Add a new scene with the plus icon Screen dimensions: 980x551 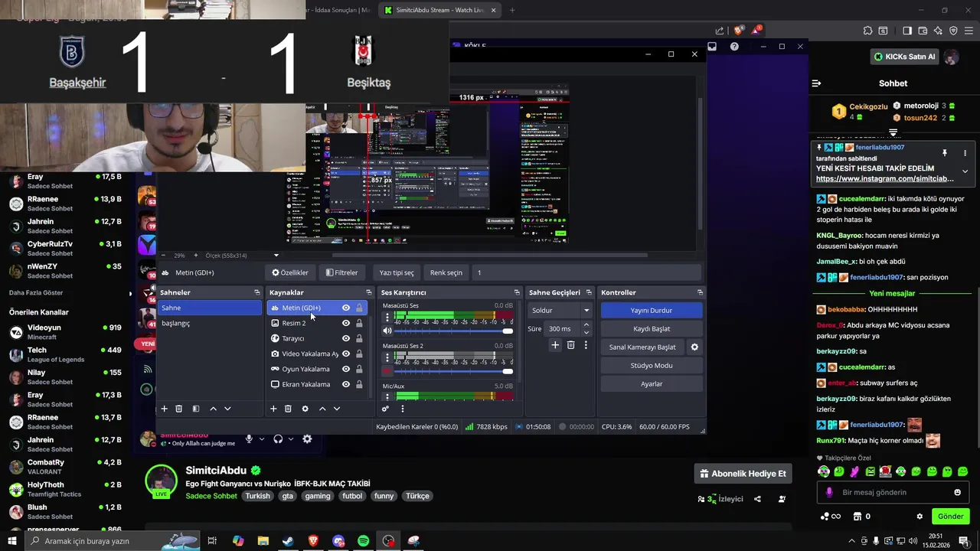[x=164, y=409]
